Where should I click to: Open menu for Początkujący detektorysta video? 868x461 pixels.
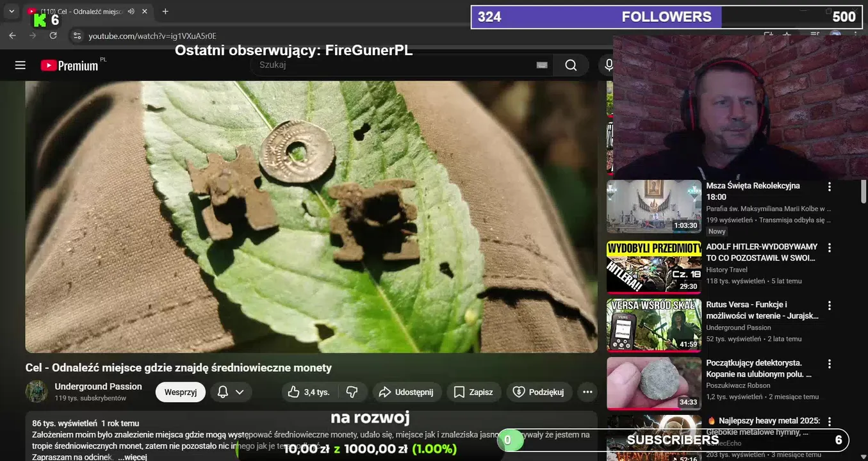point(830,364)
